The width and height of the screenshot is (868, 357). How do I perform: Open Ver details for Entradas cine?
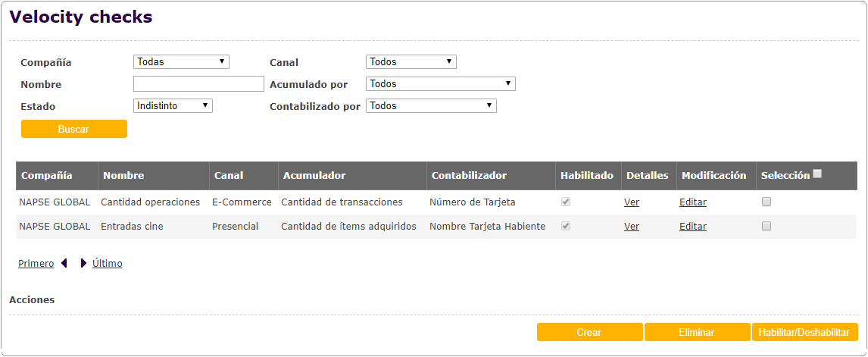[x=632, y=227]
